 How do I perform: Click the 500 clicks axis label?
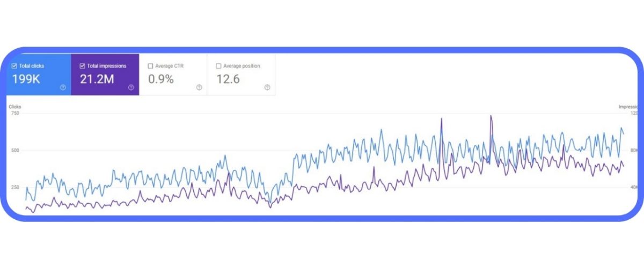(x=14, y=150)
